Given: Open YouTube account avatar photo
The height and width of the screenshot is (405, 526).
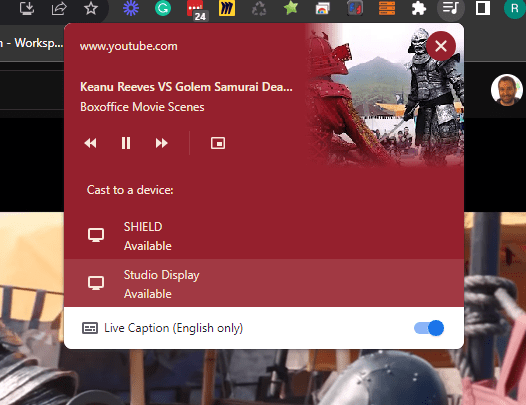Looking at the screenshot, I should point(507,90).
